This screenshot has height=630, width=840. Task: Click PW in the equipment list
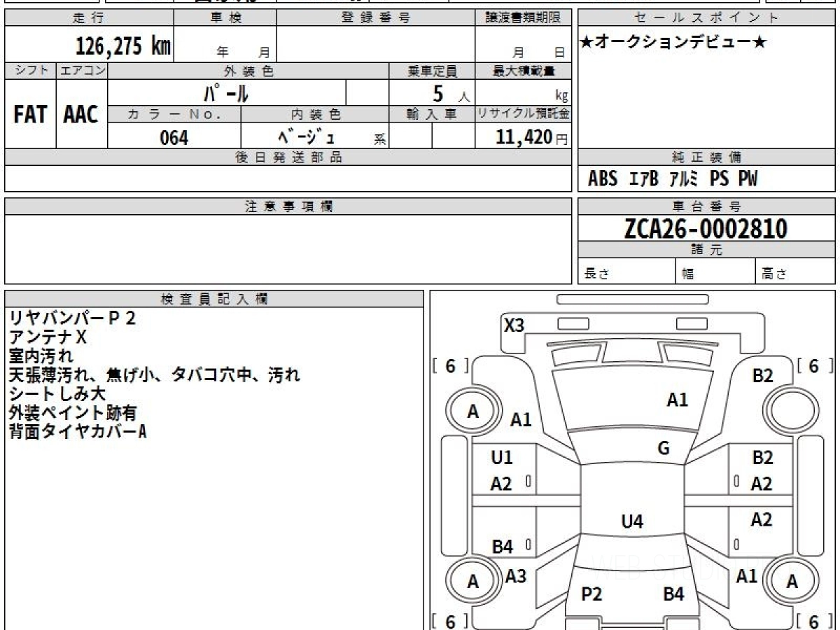coord(748,179)
